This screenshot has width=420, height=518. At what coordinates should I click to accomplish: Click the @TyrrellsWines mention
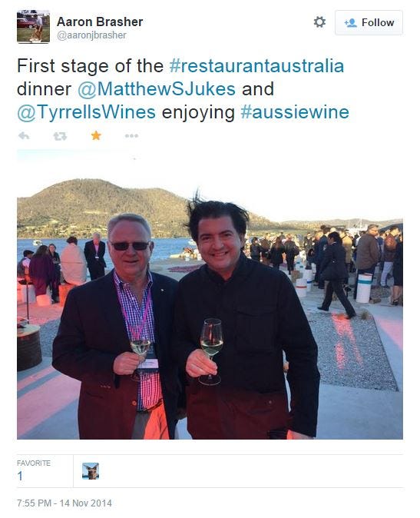(87, 112)
